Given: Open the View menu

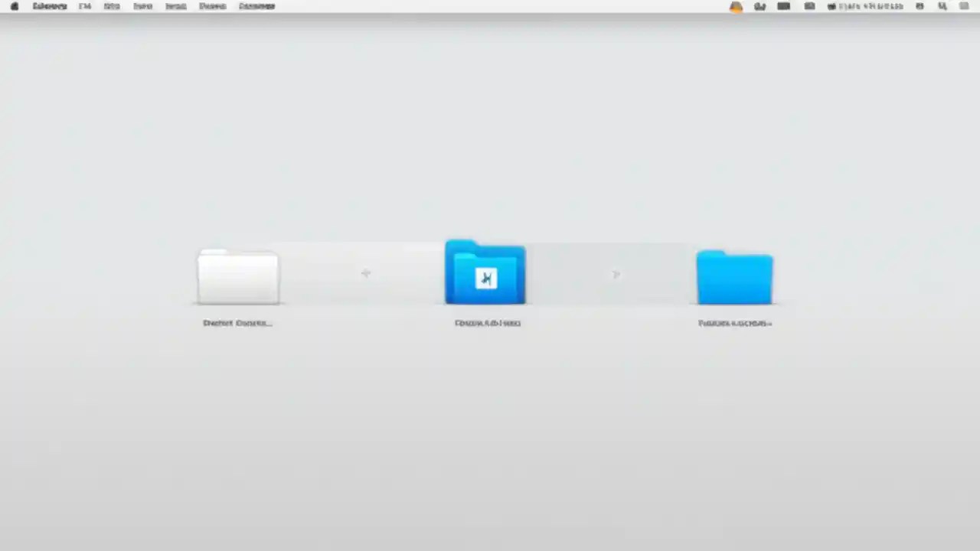Looking at the screenshot, I should click(142, 6).
